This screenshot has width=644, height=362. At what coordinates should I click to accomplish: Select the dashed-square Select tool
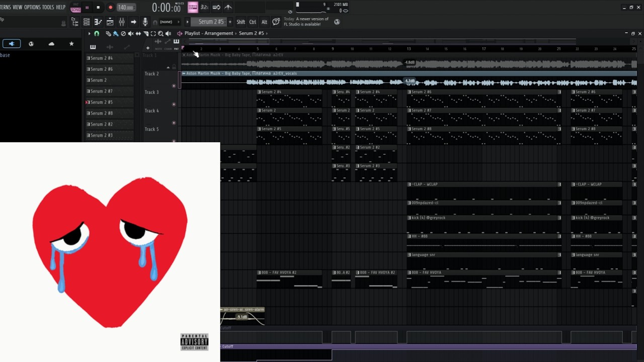pyautogui.click(x=153, y=34)
